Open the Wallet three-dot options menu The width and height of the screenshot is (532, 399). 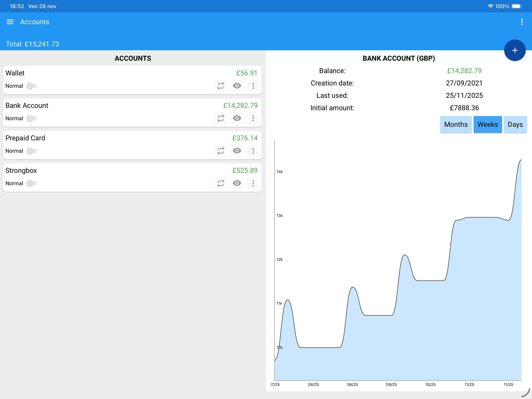pyautogui.click(x=253, y=86)
